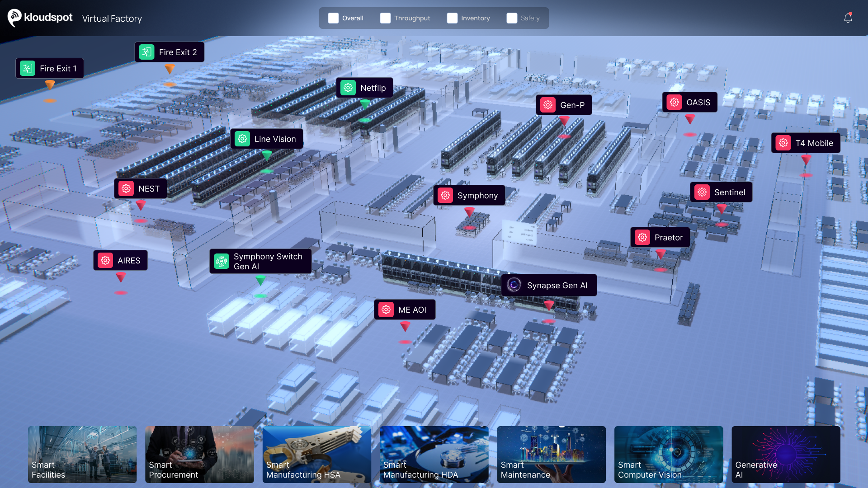Viewport: 868px width, 488px height.
Task: Click the Fire Exit 1 running-man icon
Action: coord(28,68)
